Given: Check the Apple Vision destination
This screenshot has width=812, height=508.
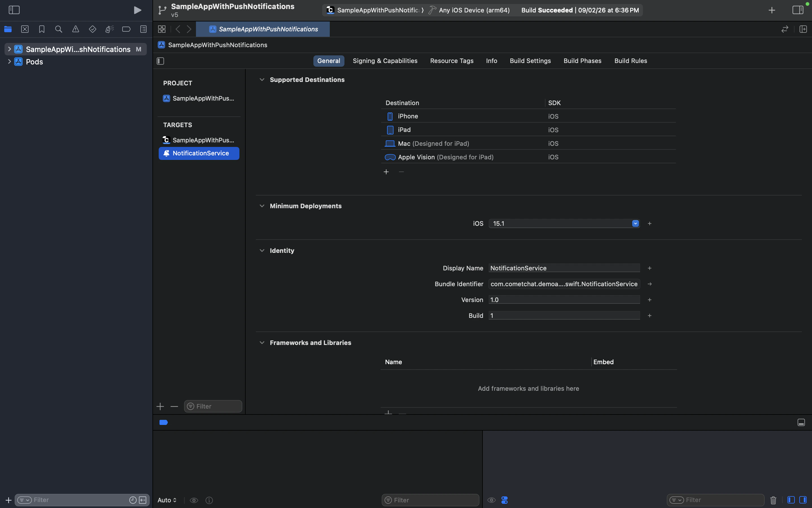Looking at the screenshot, I should (390, 157).
